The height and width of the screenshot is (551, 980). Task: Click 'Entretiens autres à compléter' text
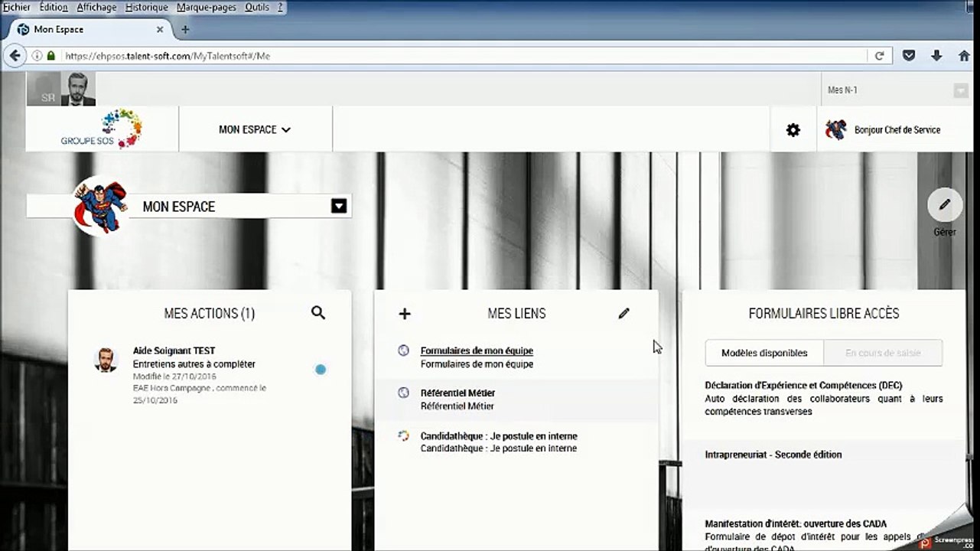[194, 364]
